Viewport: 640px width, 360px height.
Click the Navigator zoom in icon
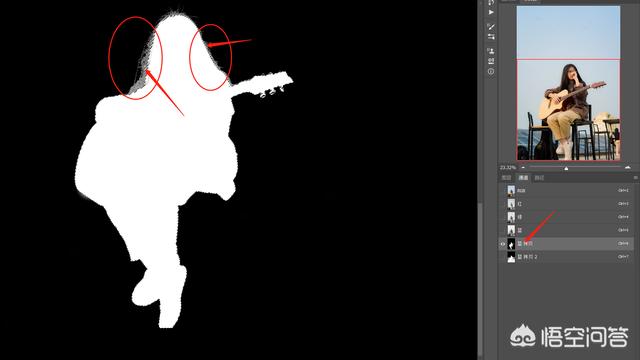pyautogui.click(x=628, y=167)
